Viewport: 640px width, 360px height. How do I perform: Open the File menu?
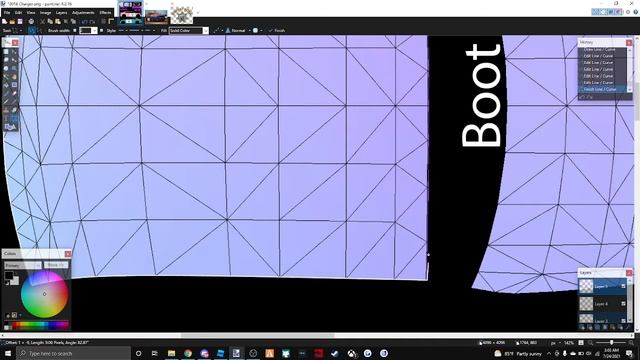click(x=7, y=13)
